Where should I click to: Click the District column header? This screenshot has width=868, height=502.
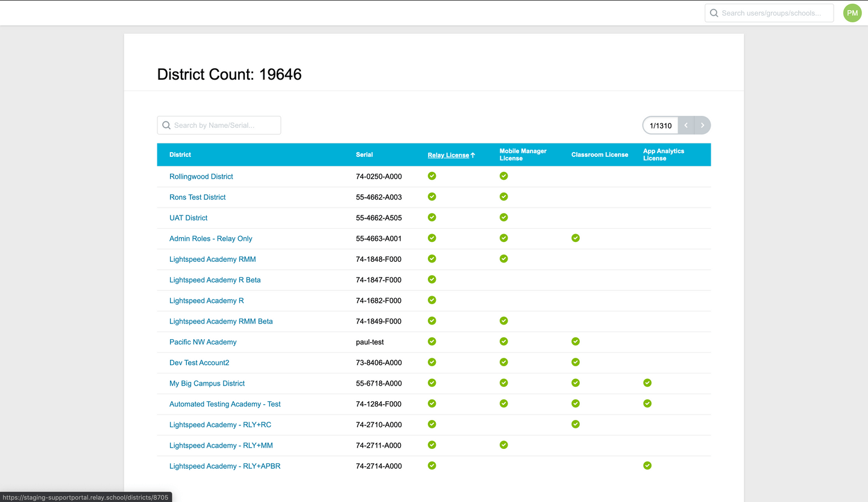[180, 154]
